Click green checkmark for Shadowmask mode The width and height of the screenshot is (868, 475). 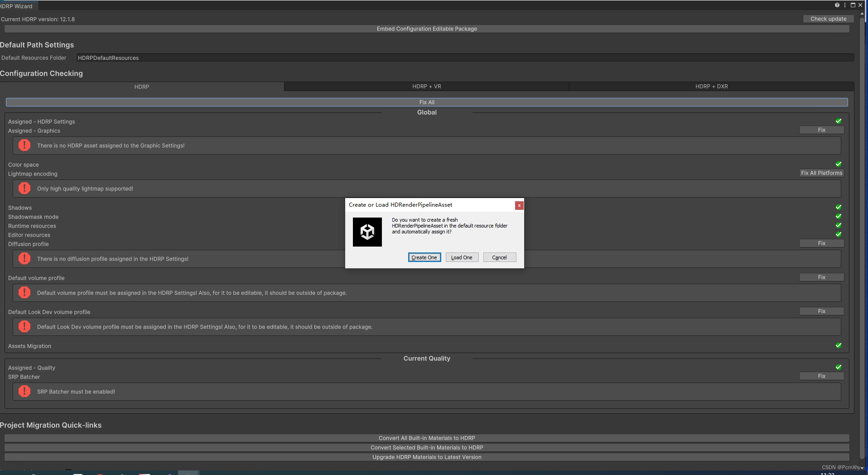839,216
